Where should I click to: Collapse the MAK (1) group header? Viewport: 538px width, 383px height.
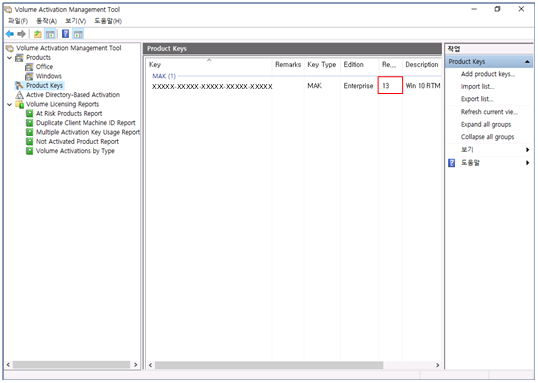(x=164, y=76)
